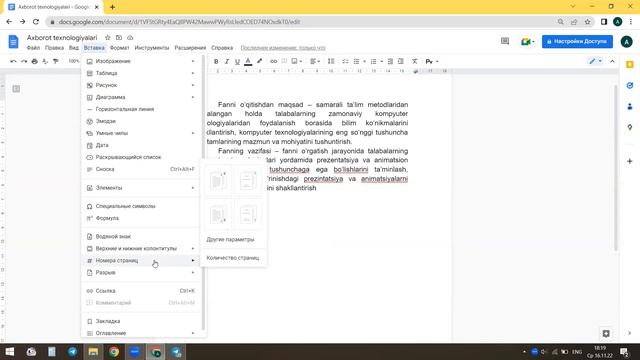
Task: Open Windows Start menu
Action: coord(10,352)
